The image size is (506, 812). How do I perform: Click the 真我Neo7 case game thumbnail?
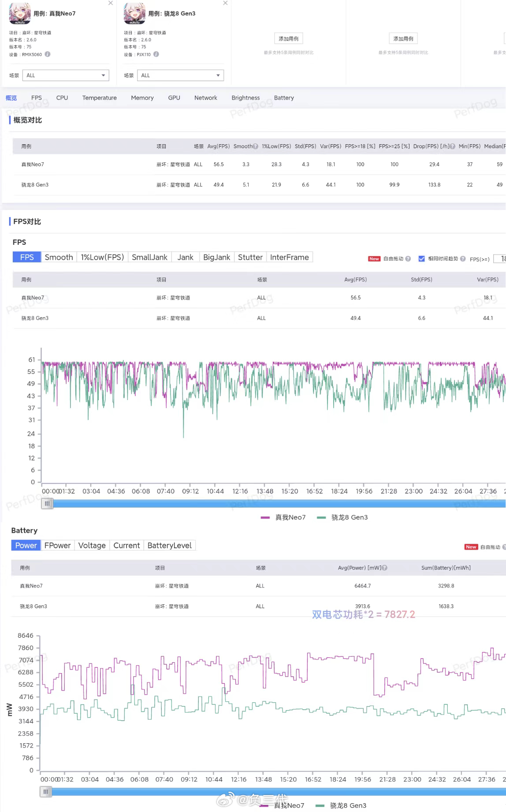(20, 13)
